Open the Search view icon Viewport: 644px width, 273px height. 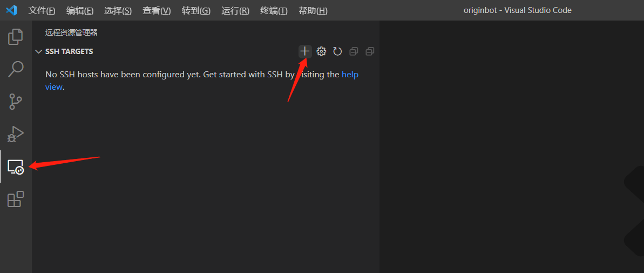(16, 69)
